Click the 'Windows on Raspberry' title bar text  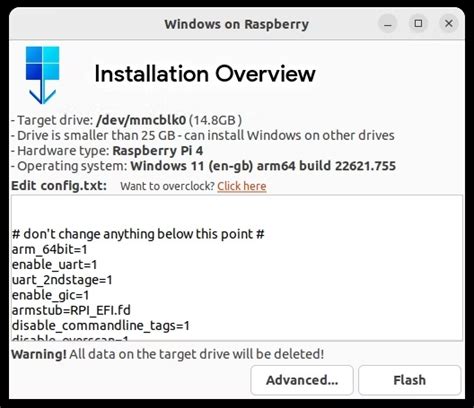pos(237,24)
